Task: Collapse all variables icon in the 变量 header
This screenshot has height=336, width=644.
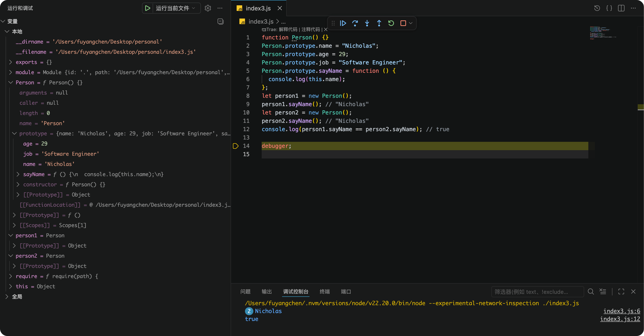Action: tap(220, 22)
